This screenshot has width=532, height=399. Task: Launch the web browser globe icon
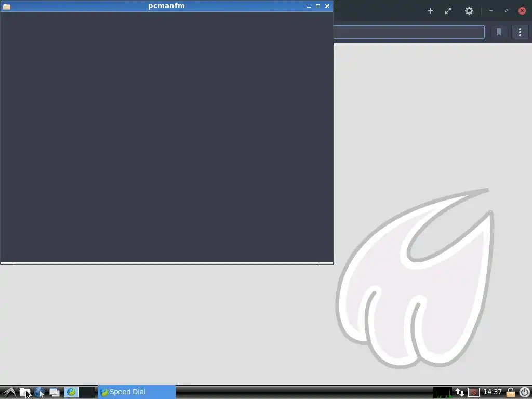[x=39, y=392]
